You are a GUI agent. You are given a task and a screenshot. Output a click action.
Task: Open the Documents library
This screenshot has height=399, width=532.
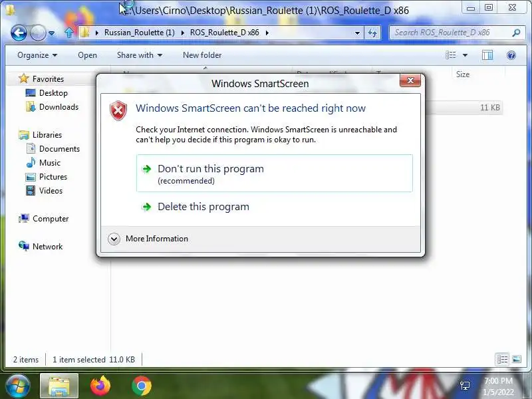coord(59,148)
